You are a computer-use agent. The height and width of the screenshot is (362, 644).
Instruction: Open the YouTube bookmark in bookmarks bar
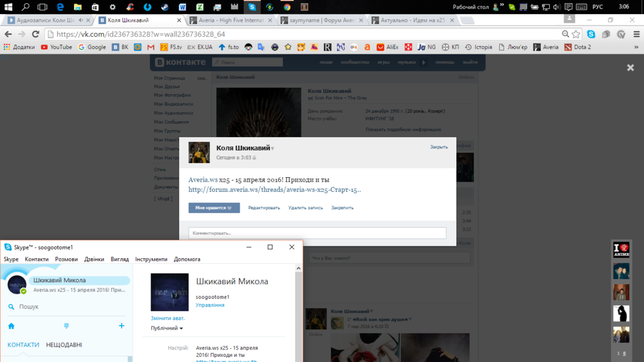click(x=56, y=47)
